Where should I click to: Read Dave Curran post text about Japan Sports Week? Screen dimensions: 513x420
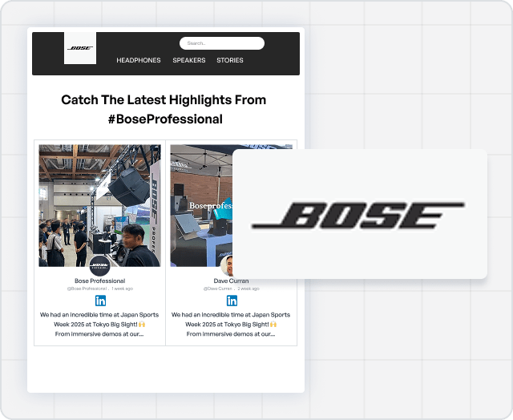231,324
